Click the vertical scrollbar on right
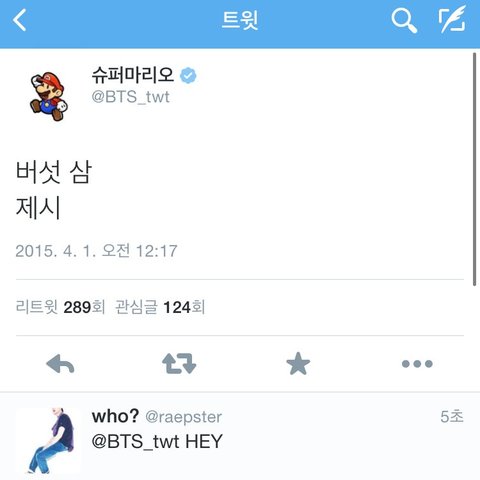 (474, 169)
